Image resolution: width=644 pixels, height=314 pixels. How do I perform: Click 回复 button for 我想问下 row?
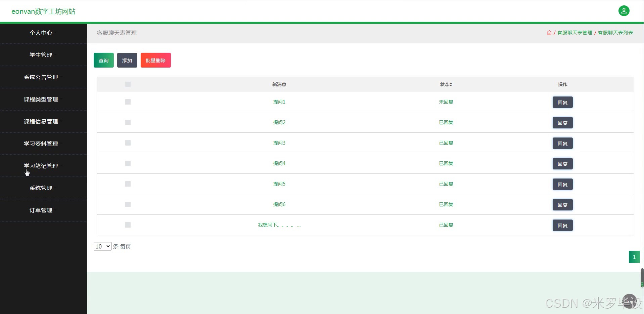[x=563, y=225]
